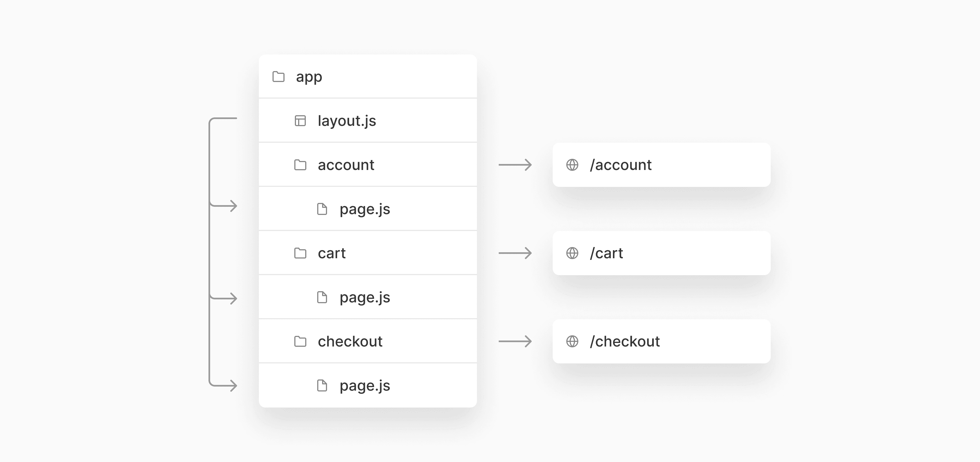Click file icon of page.js under checkout

[x=322, y=385]
